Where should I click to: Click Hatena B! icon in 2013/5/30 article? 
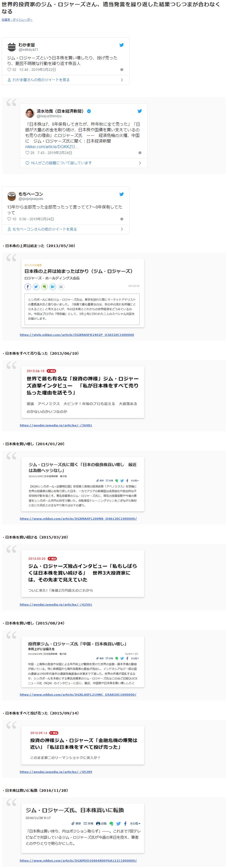[x=53, y=287]
